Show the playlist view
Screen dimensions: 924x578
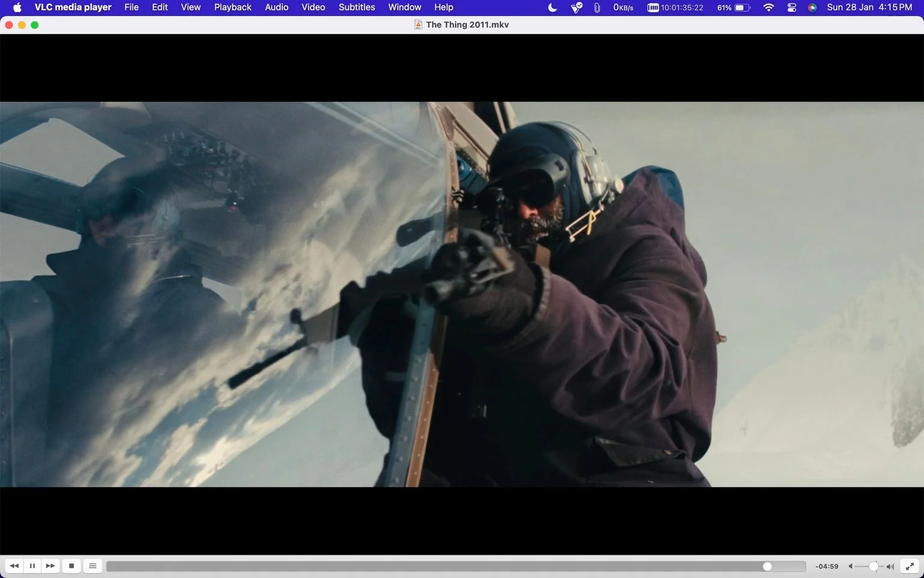click(93, 566)
